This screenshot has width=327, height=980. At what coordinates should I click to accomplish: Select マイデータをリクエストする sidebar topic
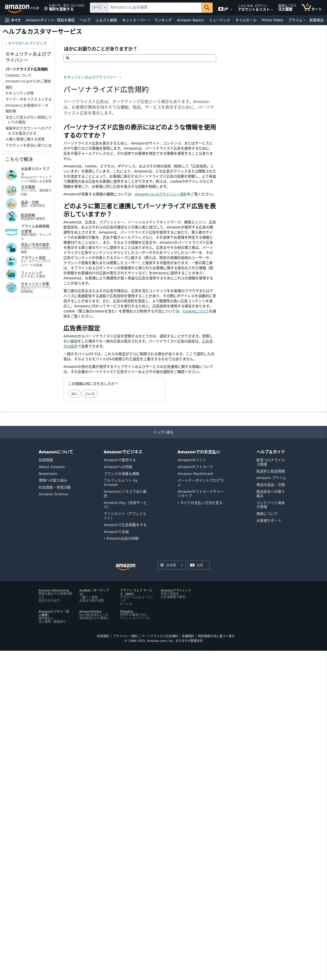click(29, 99)
